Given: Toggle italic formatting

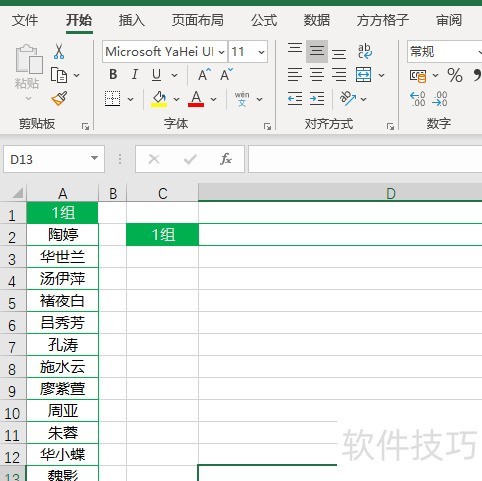Looking at the screenshot, I should [x=135, y=74].
